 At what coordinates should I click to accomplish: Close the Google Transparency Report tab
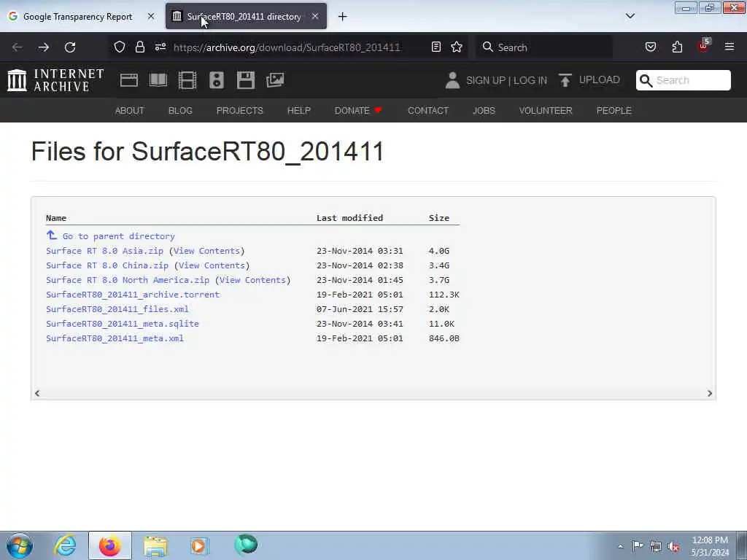(x=151, y=16)
